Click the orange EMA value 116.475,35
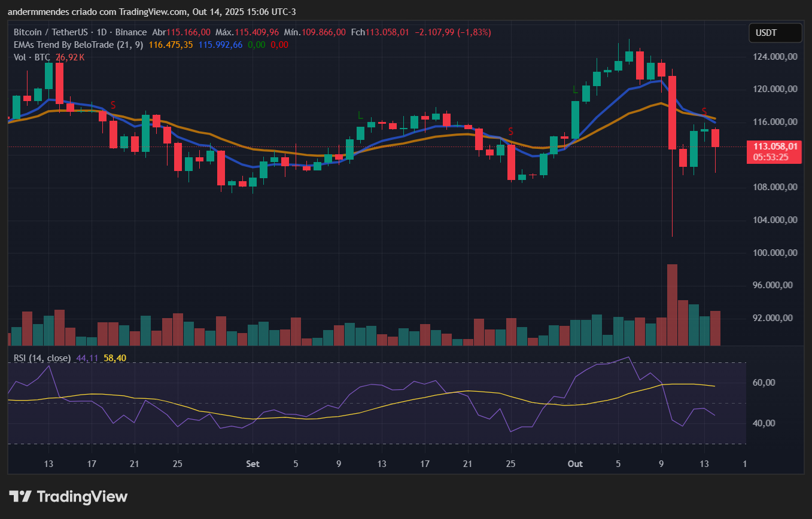Screen dimensions: 812x519 171,45
